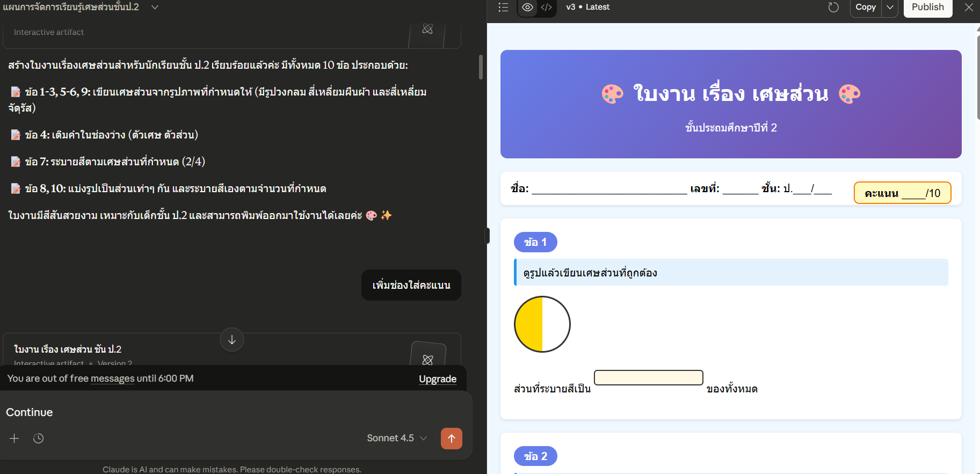Click the refresh artifact icon

(833, 8)
